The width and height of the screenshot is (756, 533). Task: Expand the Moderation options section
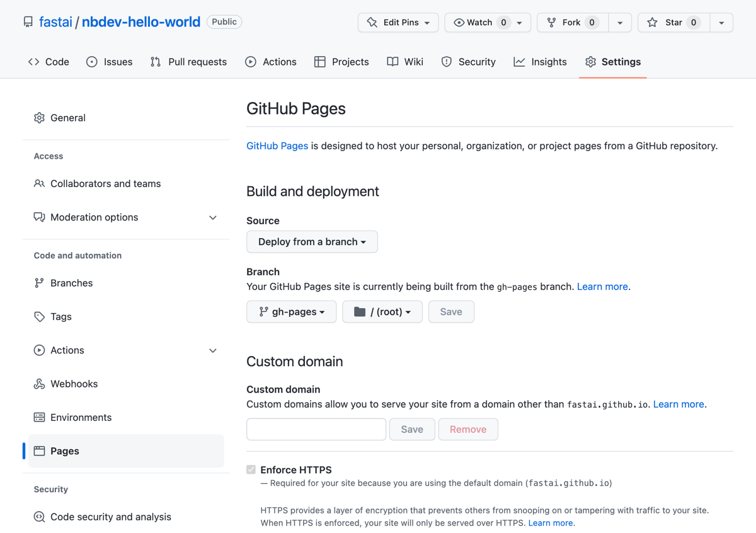point(212,217)
